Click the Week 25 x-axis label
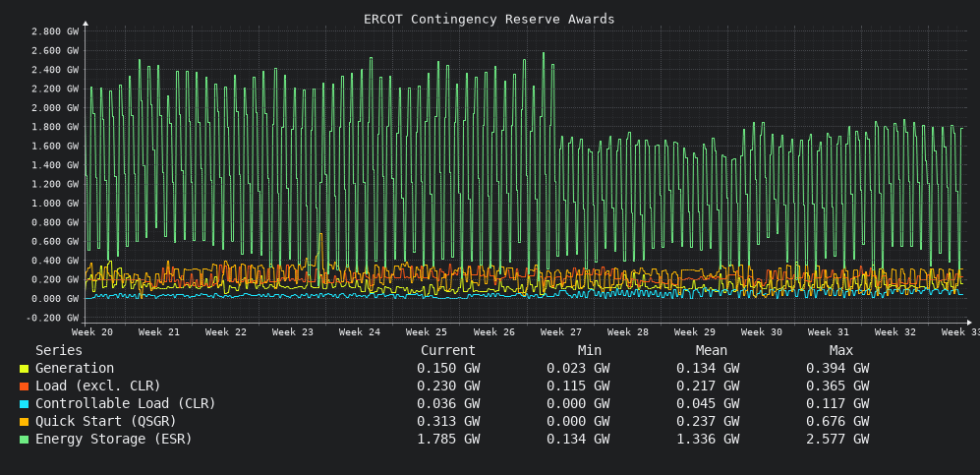The width and height of the screenshot is (980, 475). tap(427, 332)
